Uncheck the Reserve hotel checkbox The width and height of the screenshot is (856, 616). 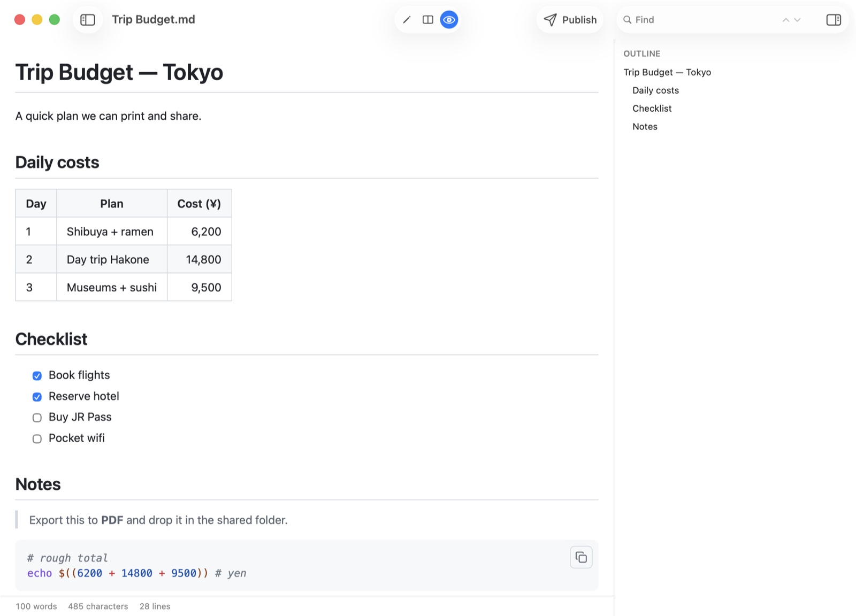pyautogui.click(x=37, y=397)
